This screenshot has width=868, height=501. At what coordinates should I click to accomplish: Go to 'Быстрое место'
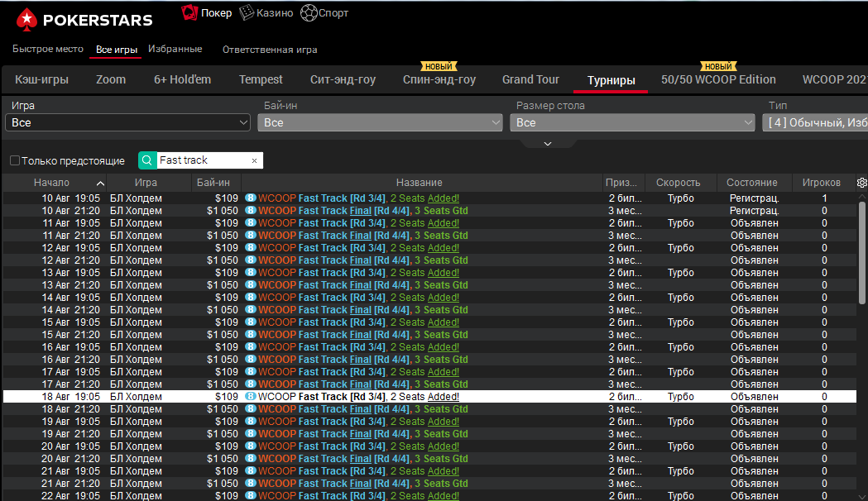pyautogui.click(x=48, y=50)
